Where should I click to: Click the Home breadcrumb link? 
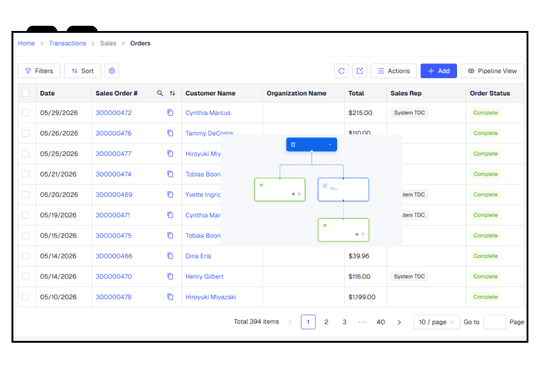26,43
